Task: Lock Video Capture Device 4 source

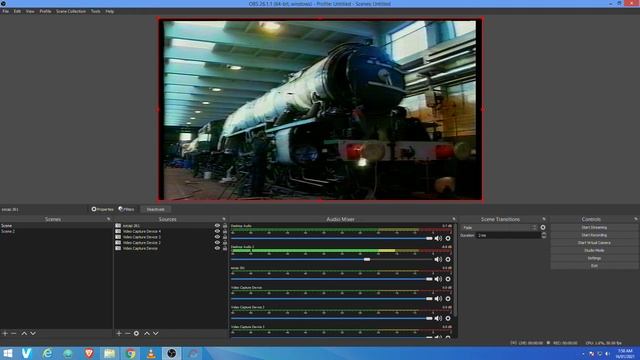Action: pyautogui.click(x=225, y=231)
